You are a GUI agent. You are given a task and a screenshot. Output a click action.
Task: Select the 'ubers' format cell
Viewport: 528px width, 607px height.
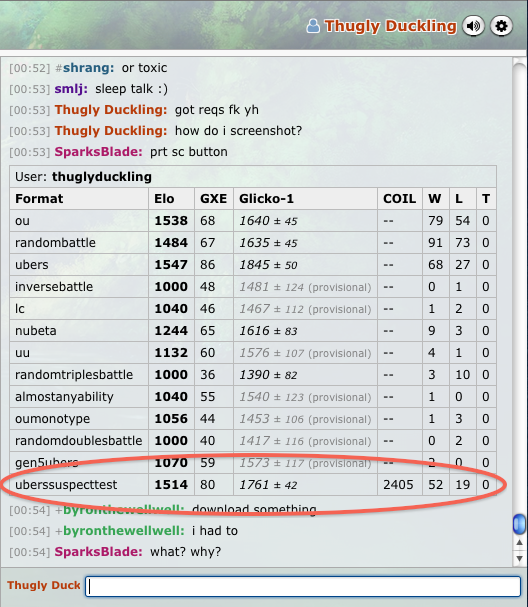click(x=79, y=265)
